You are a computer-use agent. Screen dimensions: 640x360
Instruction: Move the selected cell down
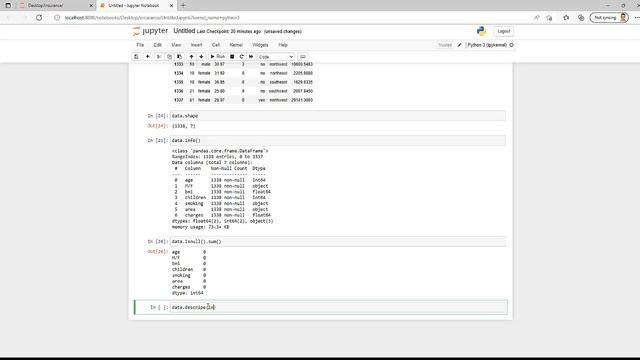(x=201, y=57)
